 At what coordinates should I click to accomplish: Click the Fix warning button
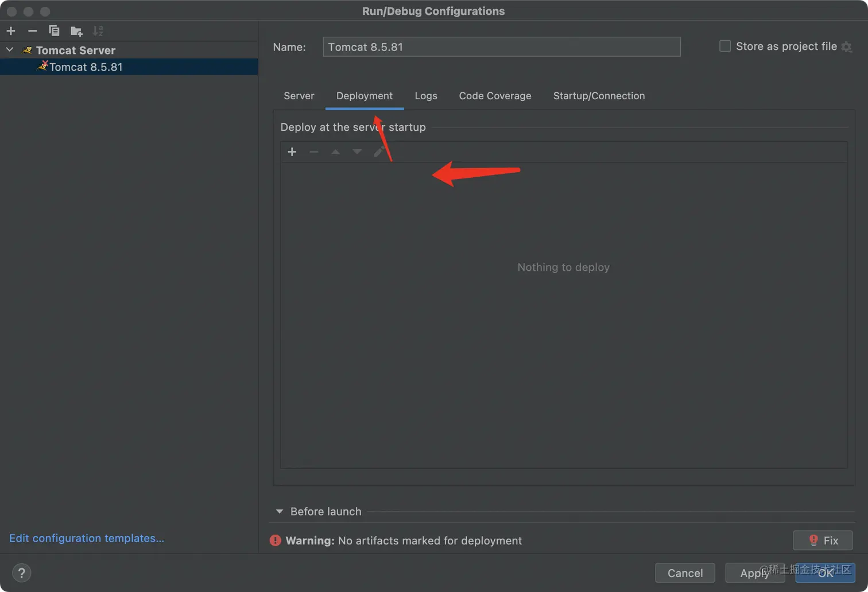coord(823,540)
